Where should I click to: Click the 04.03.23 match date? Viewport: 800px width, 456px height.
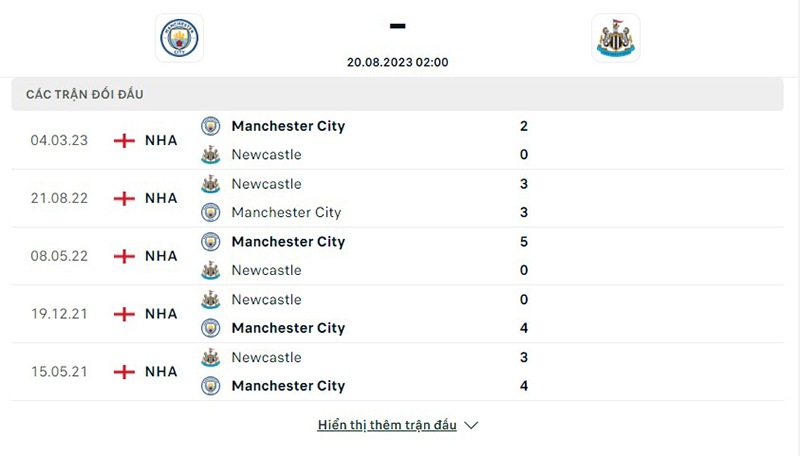(x=59, y=140)
